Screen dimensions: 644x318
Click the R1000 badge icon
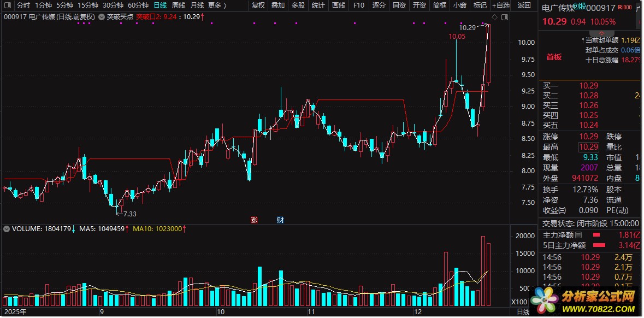[624, 8]
